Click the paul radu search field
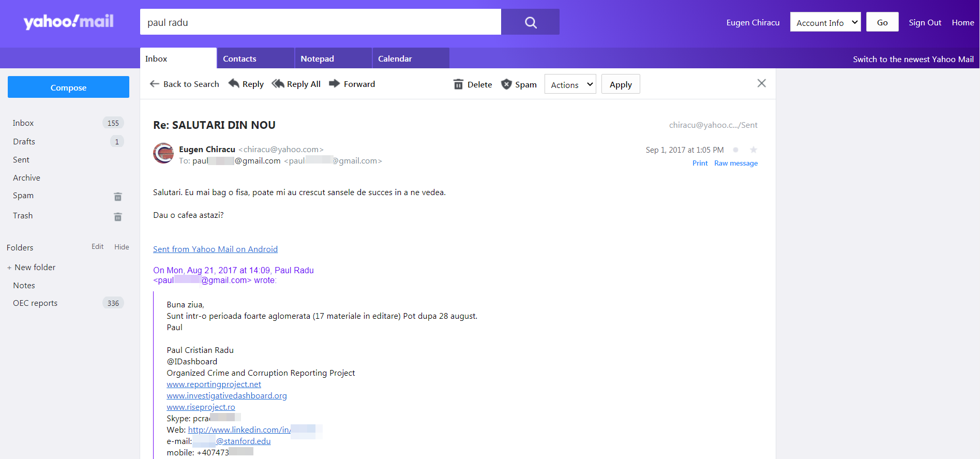980x459 pixels. click(x=321, y=22)
